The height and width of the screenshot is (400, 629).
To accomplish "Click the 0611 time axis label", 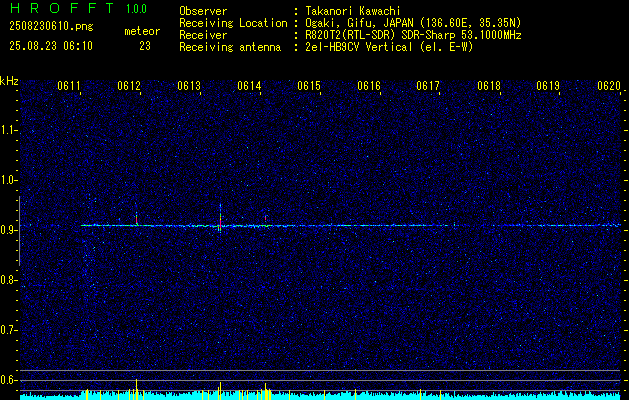I will tap(69, 85).
